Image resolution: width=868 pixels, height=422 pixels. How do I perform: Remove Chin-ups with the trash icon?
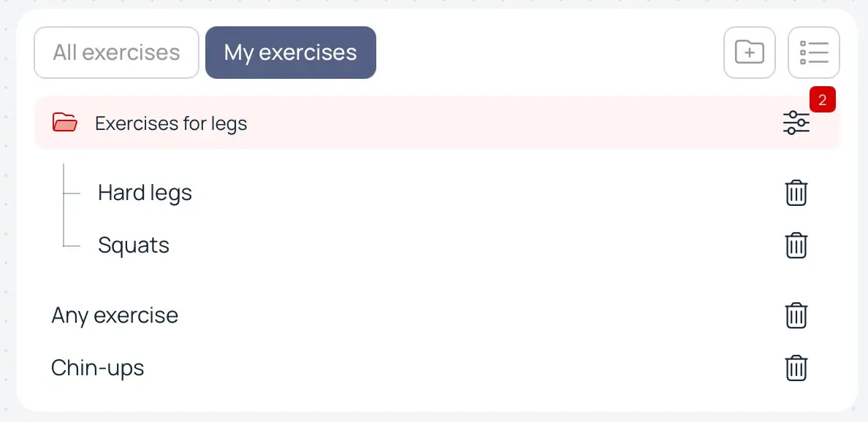796,368
